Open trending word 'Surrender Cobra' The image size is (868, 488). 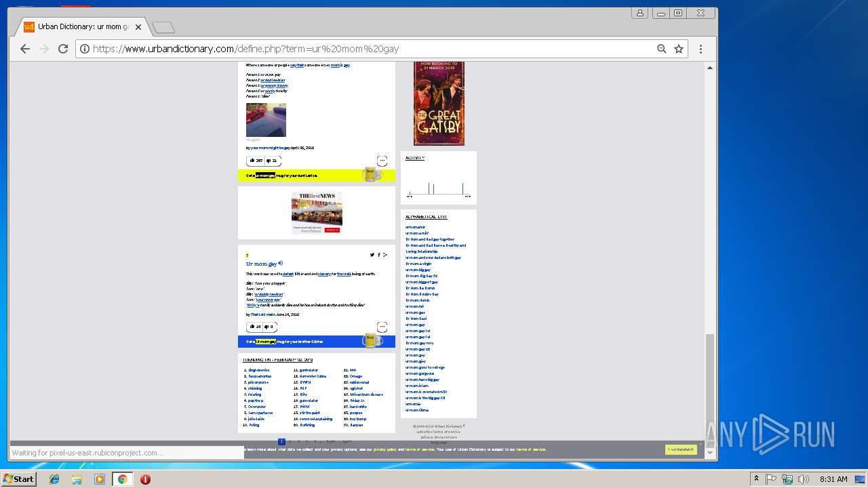(313, 376)
